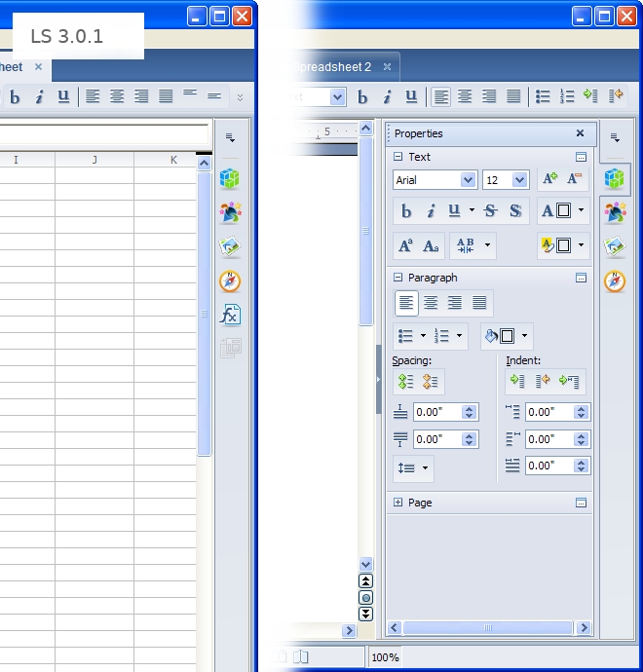The image size is (643, 672).
Task: Open the Properties deck icon in the right window sidebar
Action: click(615, 178)
